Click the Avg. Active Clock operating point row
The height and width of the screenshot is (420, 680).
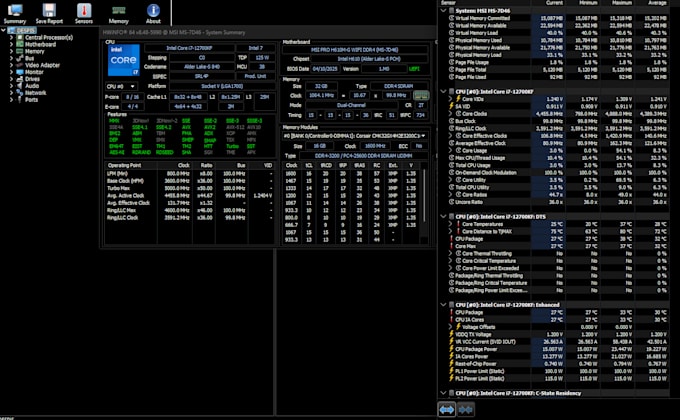click(190, 196)
